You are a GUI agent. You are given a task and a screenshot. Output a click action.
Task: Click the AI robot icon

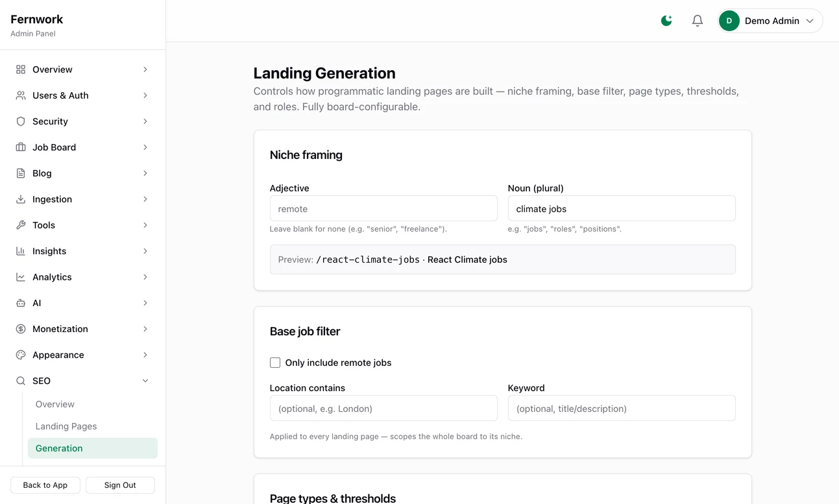21,303
